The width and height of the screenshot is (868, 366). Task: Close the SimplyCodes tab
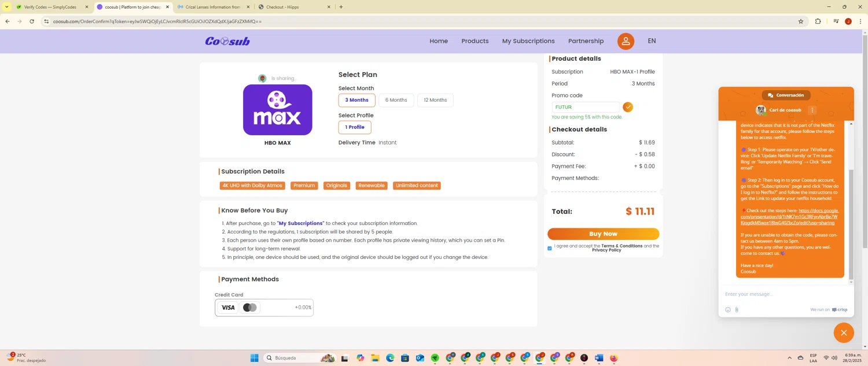tap(87, 7)
